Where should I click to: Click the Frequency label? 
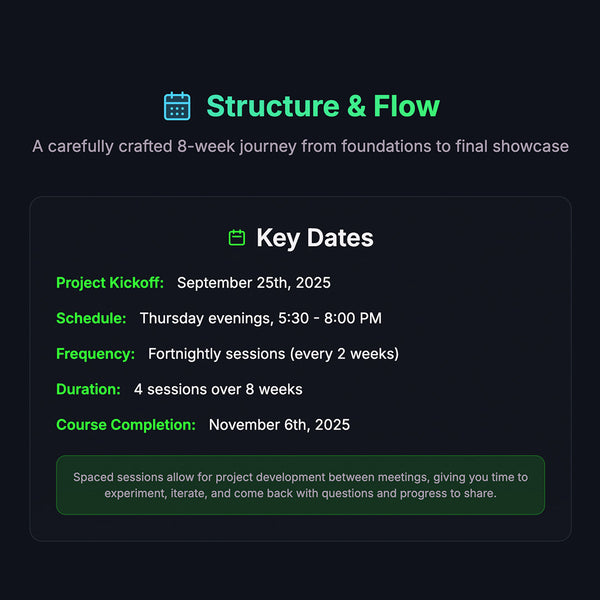95,354
